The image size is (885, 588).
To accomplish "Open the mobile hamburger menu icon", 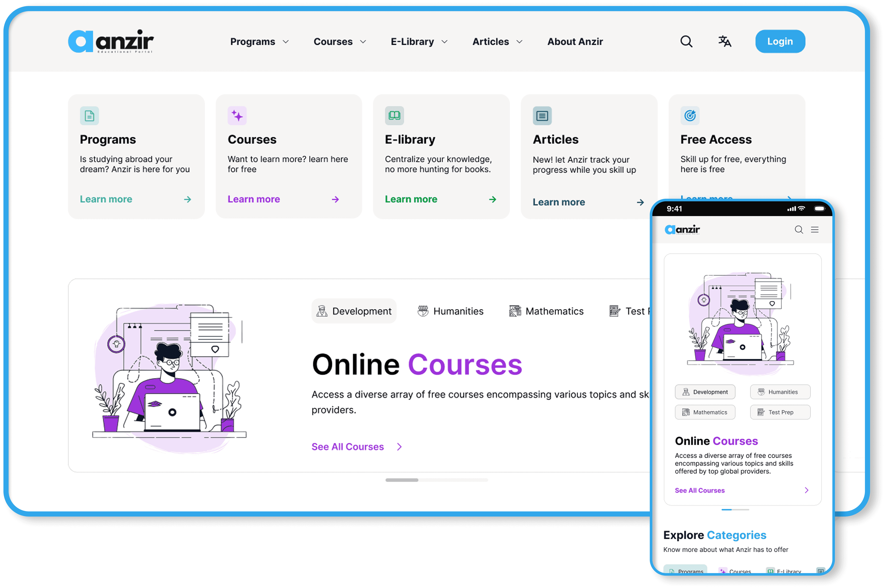I will click(x=815, y=230).
